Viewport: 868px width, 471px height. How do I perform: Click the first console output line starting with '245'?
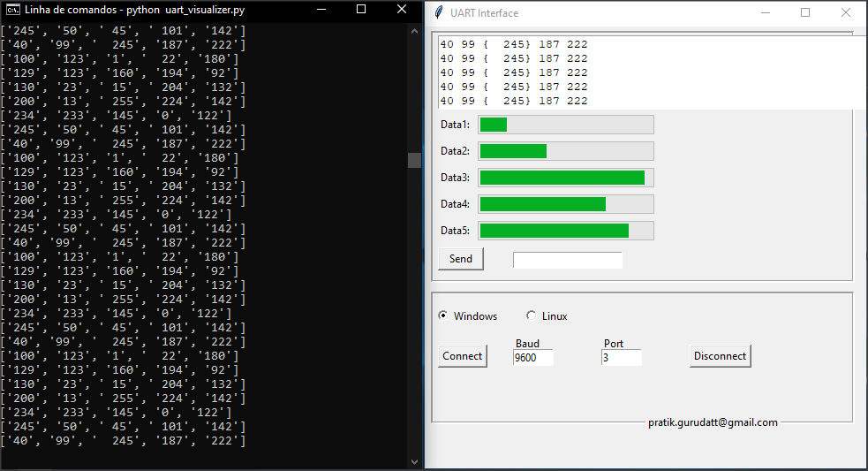[123, 31]
